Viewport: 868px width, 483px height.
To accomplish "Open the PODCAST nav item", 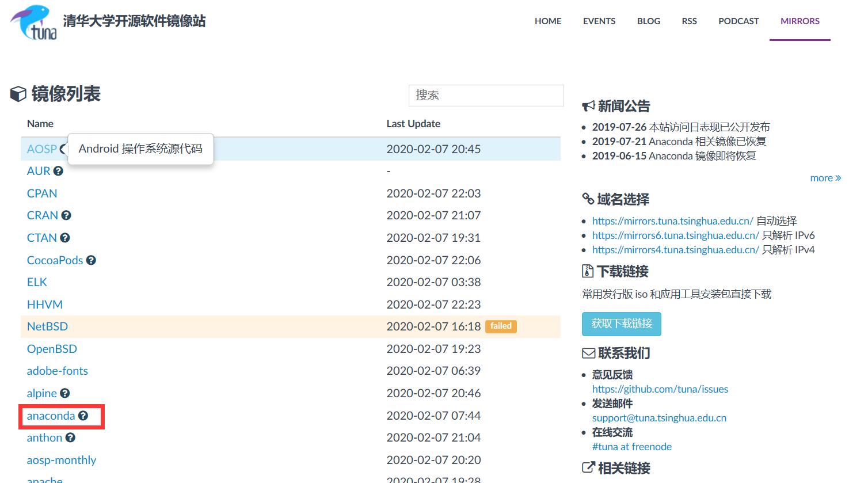I will pyautogui.click(x=738, y=21).
